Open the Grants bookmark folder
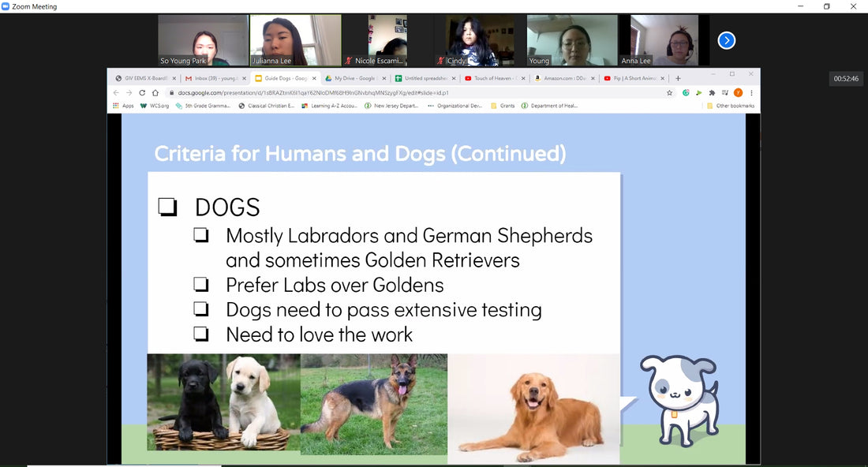Viewport: 868px width, 467px height. (x=503, y=106)
